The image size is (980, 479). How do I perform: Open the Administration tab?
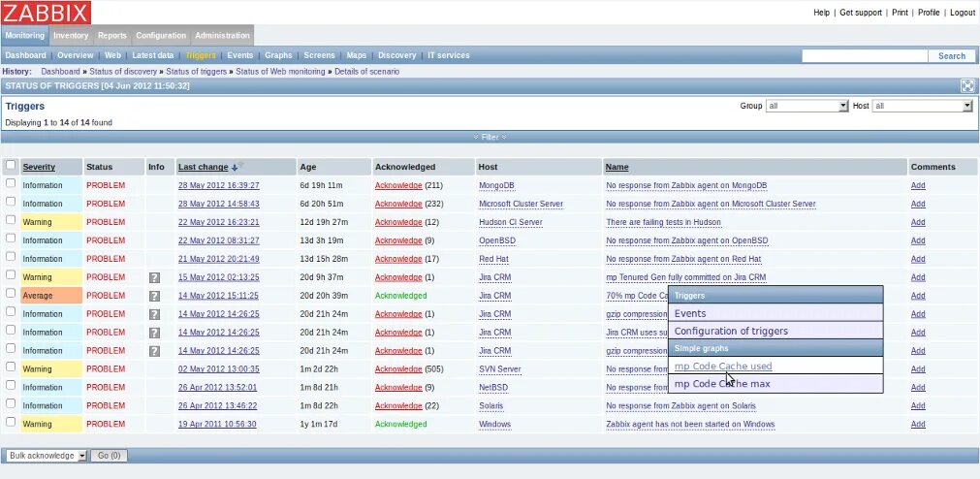(x=223, y=36)
